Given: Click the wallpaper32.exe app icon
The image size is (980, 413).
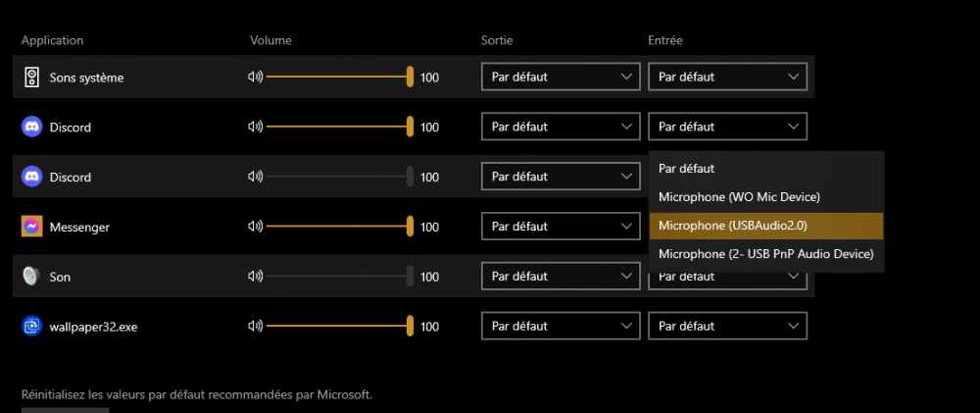Looking at the screenshot, I should tap(31, 327).
